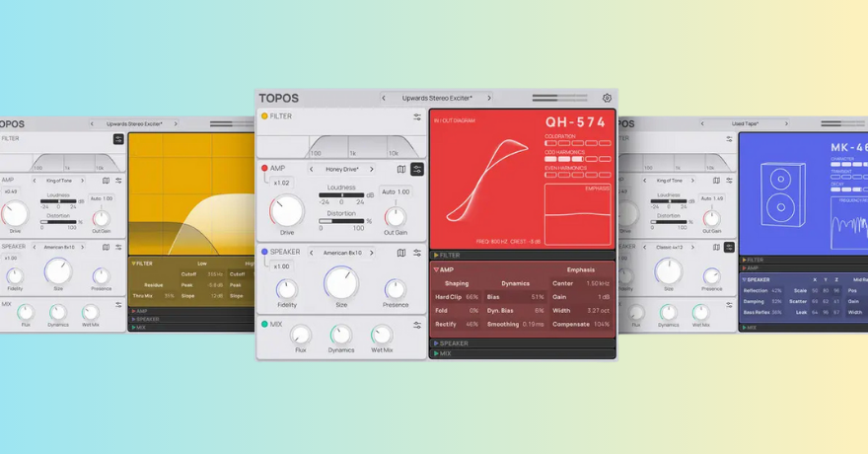
Task: Click Drive knob in center window
Action: pos(287,211)
